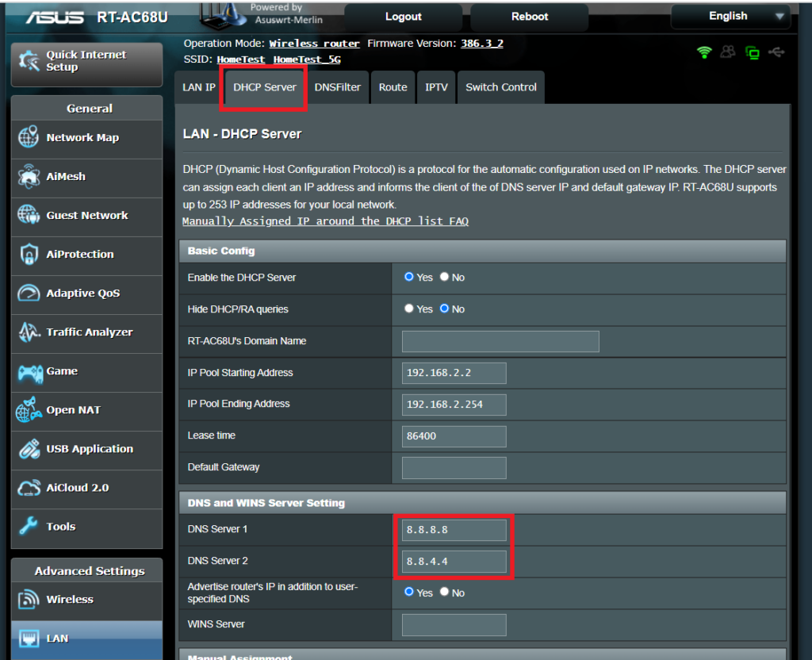
Task: Click the Network Map globe icon
Action: coord(29,136)
